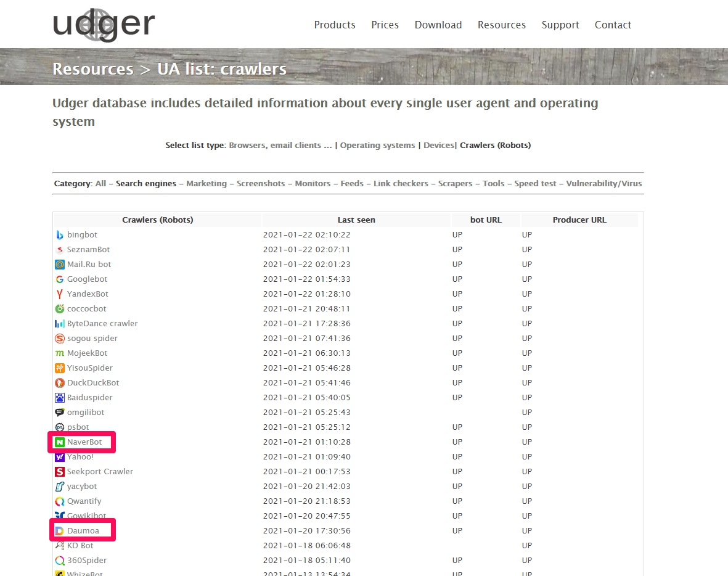Viewport: 728px width, 576px height.
Task: Filter category by Search engines
Action: pos(146,184)
